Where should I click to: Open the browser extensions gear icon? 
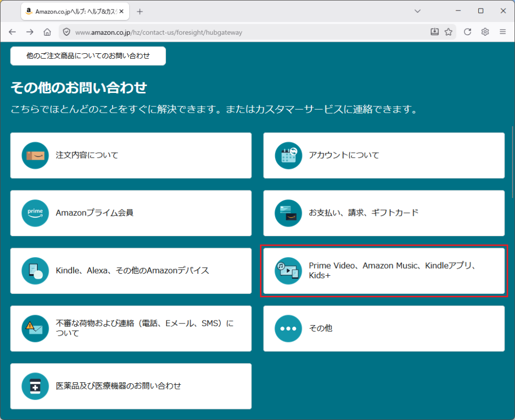coord(485,32)
